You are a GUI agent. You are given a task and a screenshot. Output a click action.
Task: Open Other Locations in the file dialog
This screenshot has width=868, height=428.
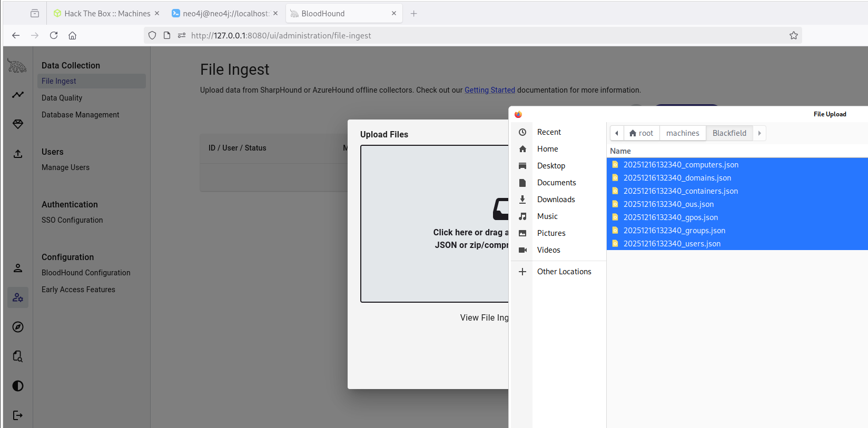pos(564,272)
